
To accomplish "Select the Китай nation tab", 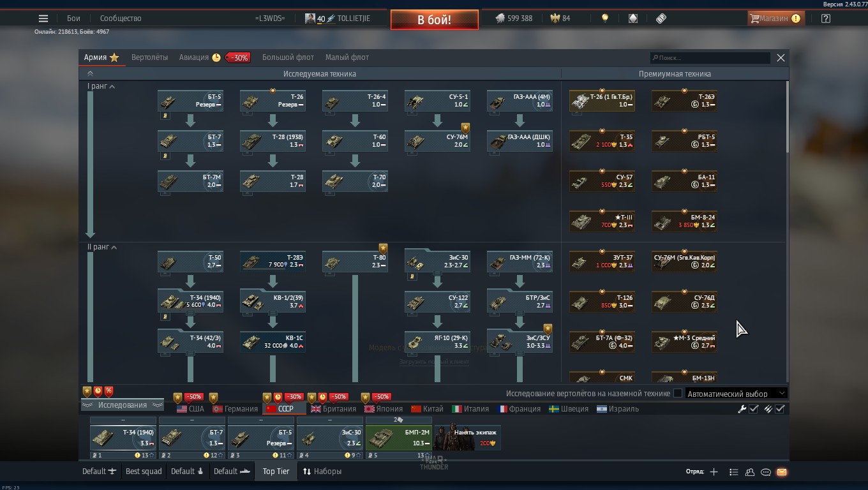I will click(x=427, y=409).
